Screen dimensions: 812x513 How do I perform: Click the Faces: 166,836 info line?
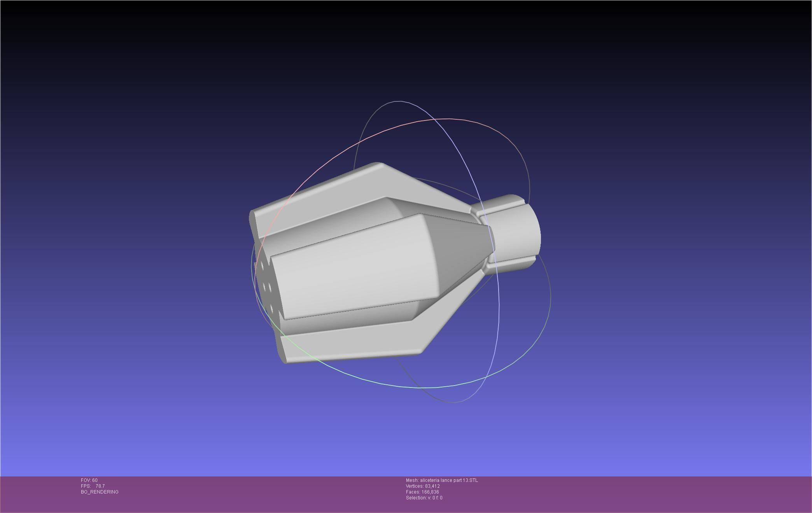422,492
